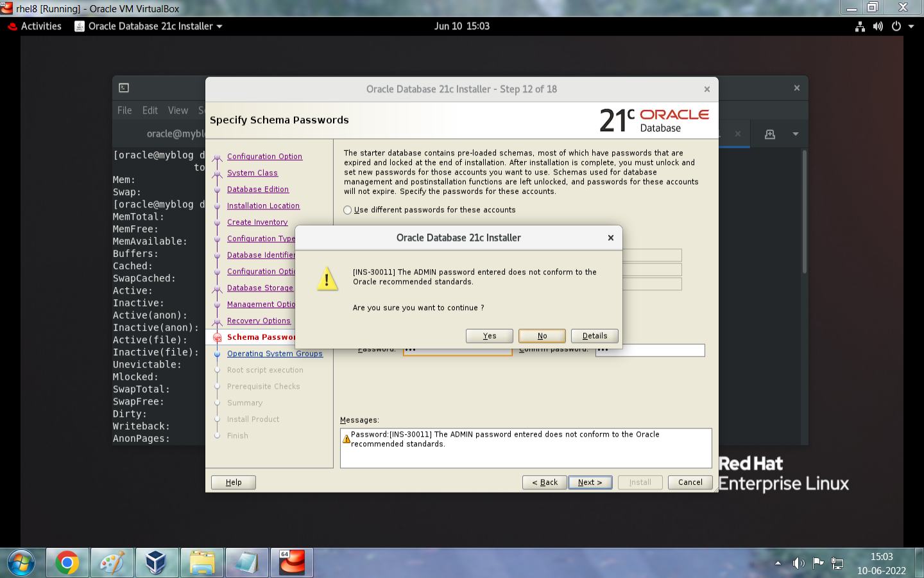Close the Oracle installer Step 12 window

click(707, 89)
